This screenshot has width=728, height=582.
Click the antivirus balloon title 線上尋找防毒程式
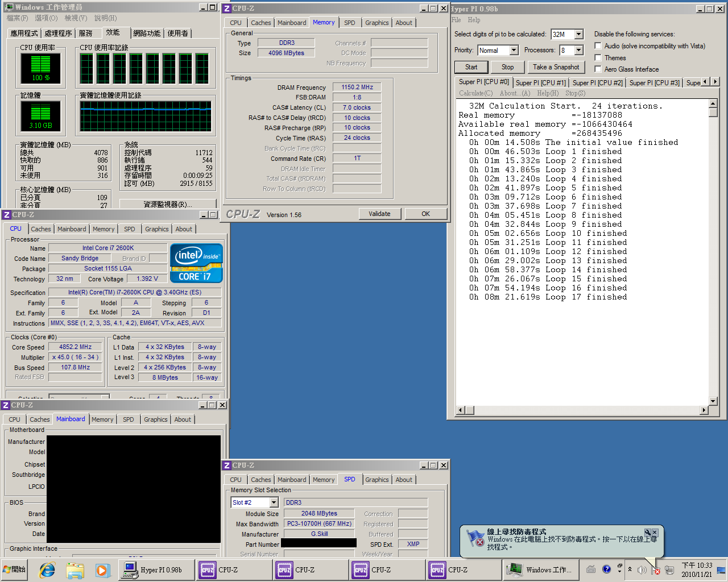pyautogui.click(x=516, y=532)
